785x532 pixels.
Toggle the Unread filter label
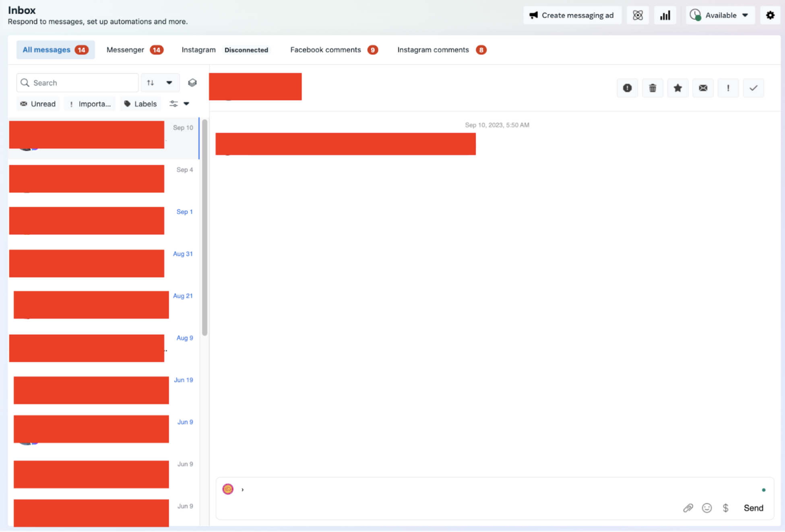point(37,103)
